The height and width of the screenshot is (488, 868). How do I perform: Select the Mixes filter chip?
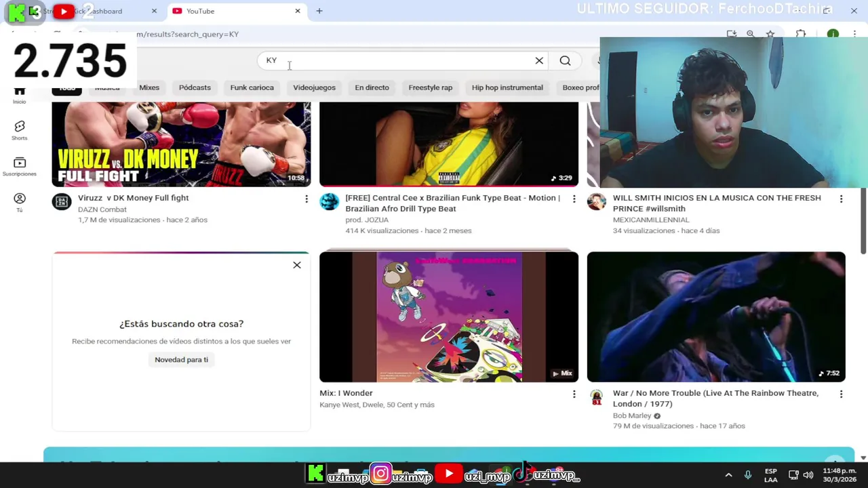[x=149, y=87]
